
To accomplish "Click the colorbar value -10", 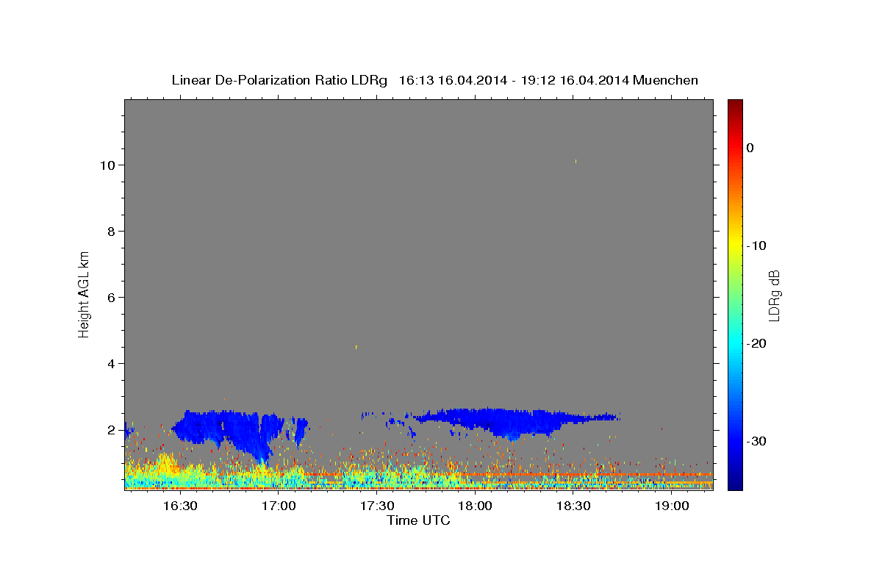I will 757,245.
